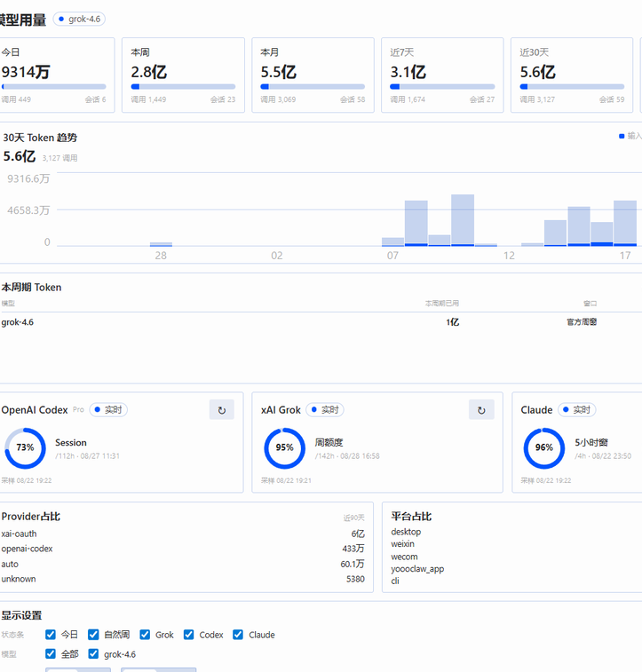Refresh the OpenAI Codex quota card
The image size is (642, 672).
pos(222,410)
